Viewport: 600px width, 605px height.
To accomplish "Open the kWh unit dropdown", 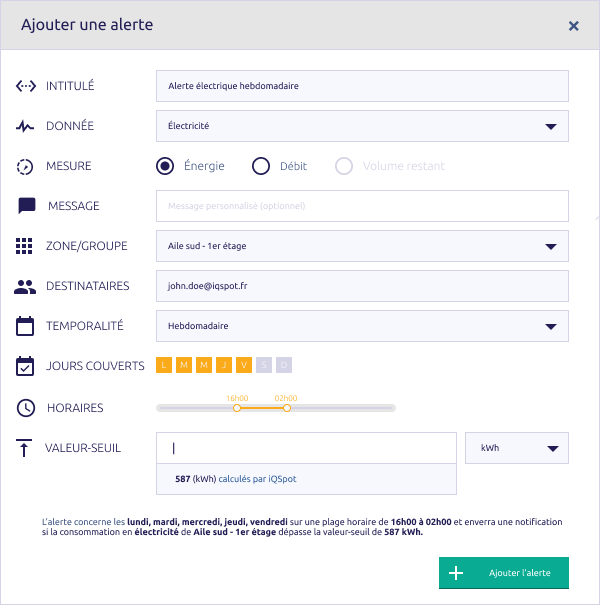I will 517,448.
